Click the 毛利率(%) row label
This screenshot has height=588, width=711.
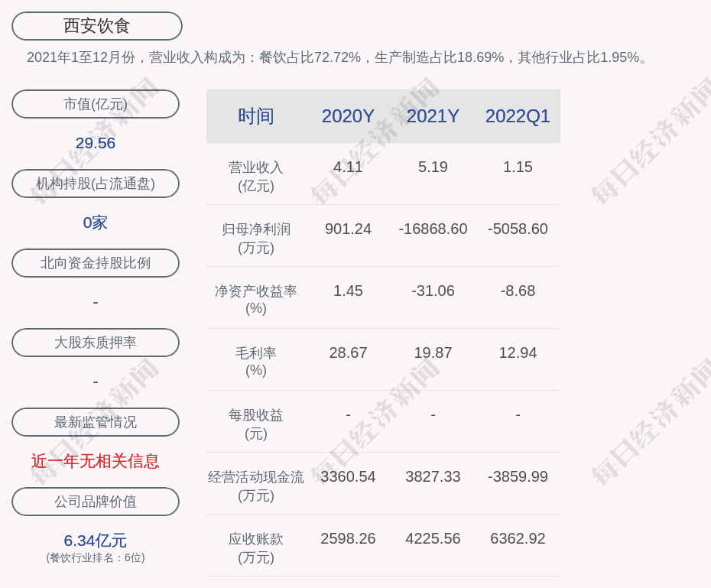click(x=256, y=362)
